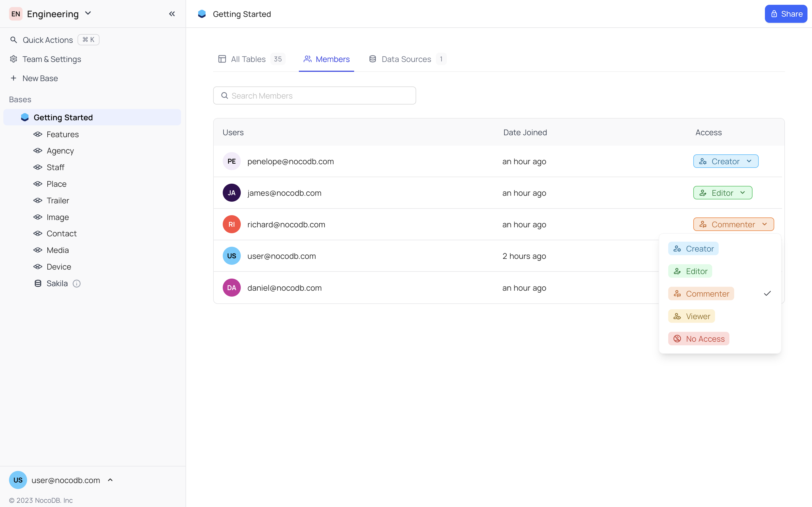Select the Creator role in dropdown list
Viewport: 812px width, 507px height.
(693, 249)
